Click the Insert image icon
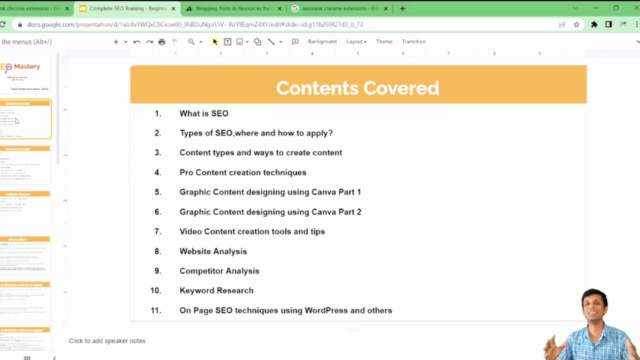Image resolution: width=640 pixels, height=360 pixels. pos(240,42)
